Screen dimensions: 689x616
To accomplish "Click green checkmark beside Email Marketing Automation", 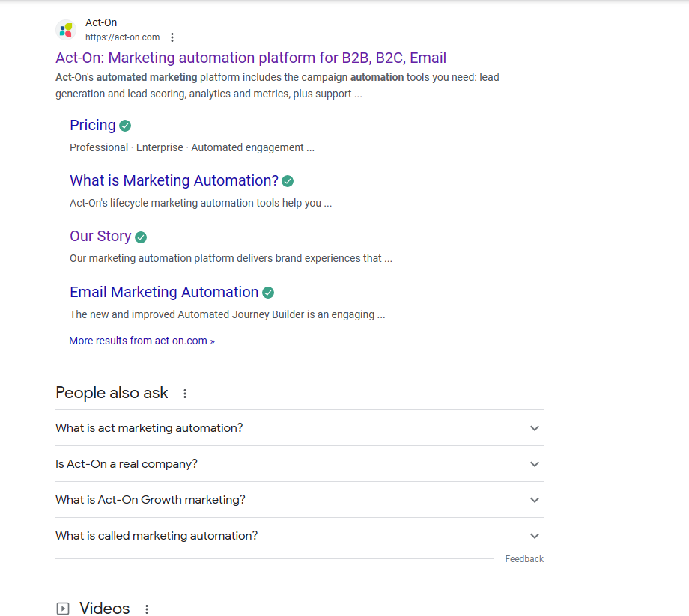I will (x=268, y=293).
